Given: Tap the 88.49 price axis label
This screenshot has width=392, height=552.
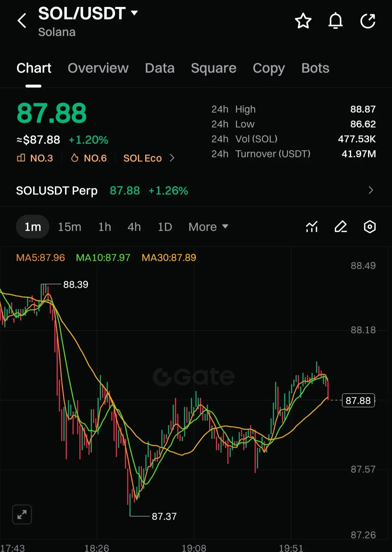Looking at the screenshot, I should (x=363, y=266).
